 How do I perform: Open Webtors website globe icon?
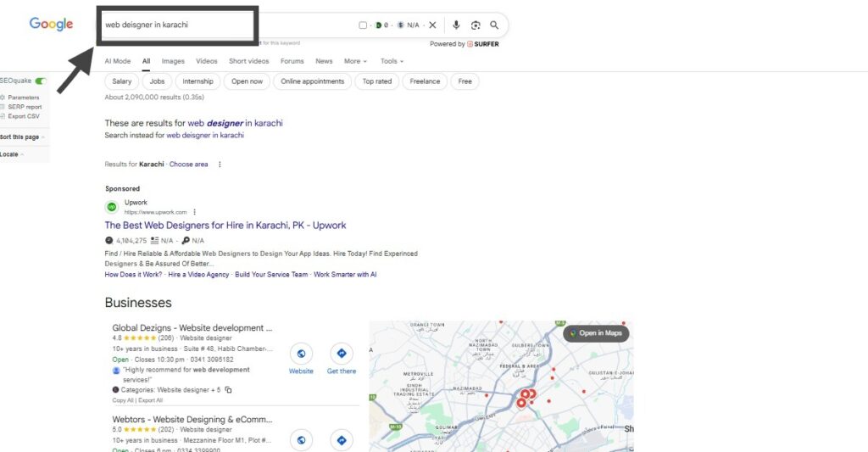coord(301,440)
